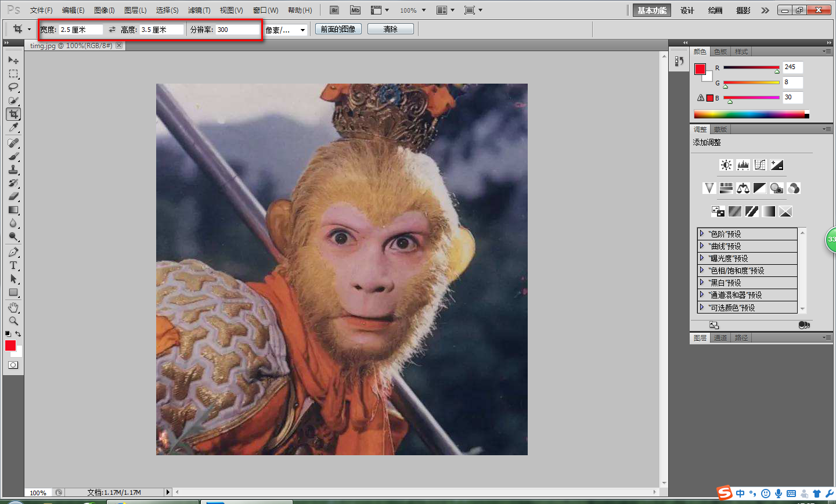Click the 前面的图像 button

[x=338, y=29]
